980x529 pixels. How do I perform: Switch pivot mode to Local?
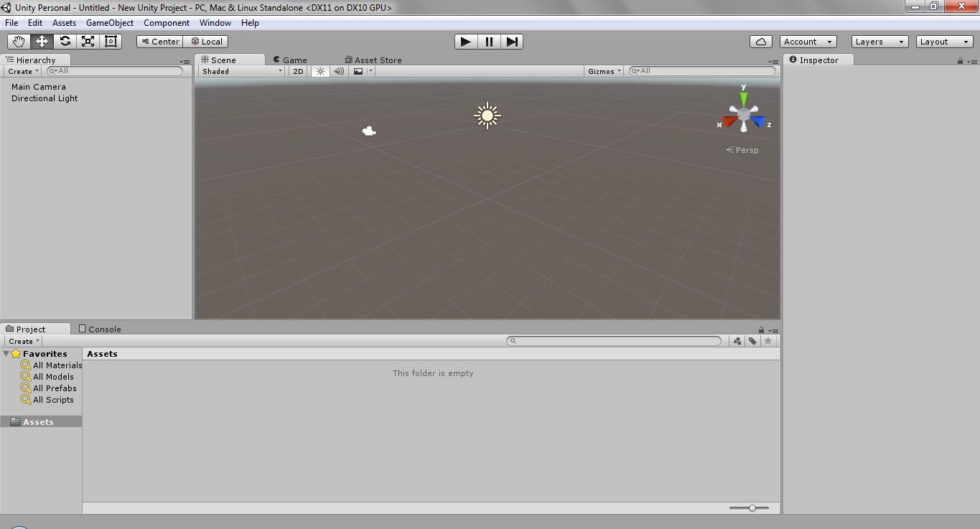click(x=206, y=41)
